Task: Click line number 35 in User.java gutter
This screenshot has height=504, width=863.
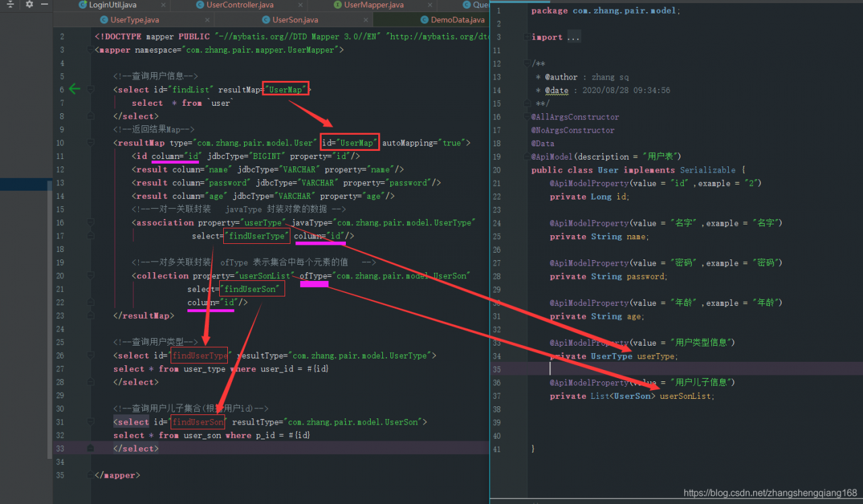Action: pos(497,369)
